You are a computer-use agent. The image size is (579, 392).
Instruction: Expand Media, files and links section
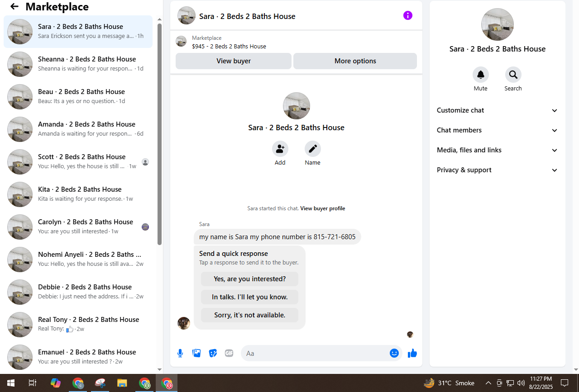pyautogui.click(x=498, y=150)
